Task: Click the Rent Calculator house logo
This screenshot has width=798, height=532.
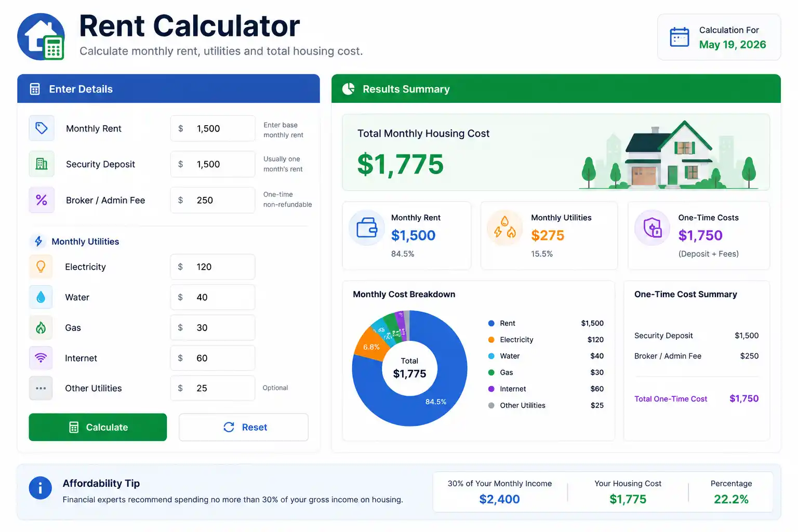Action: pos(41,37)
